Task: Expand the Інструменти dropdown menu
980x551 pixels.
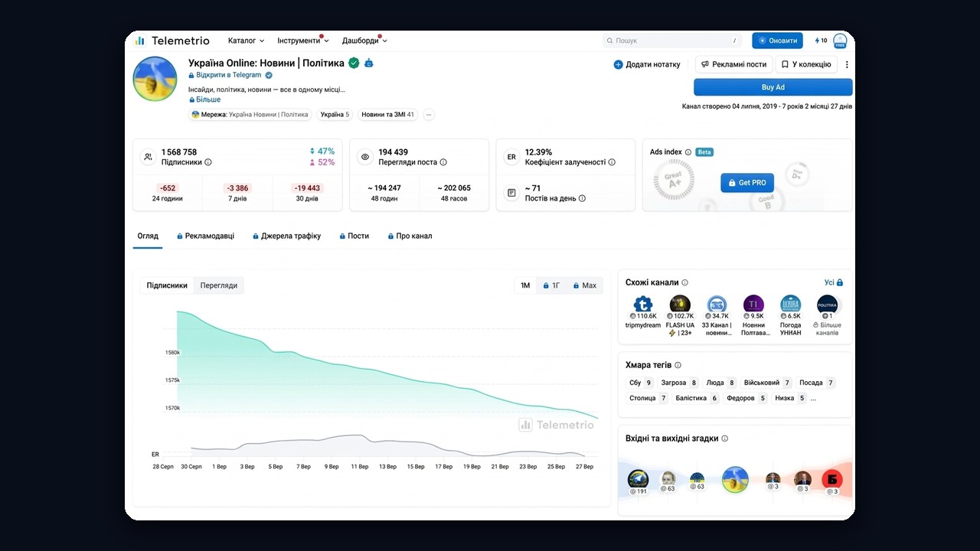Action: [x=302, y=41]
